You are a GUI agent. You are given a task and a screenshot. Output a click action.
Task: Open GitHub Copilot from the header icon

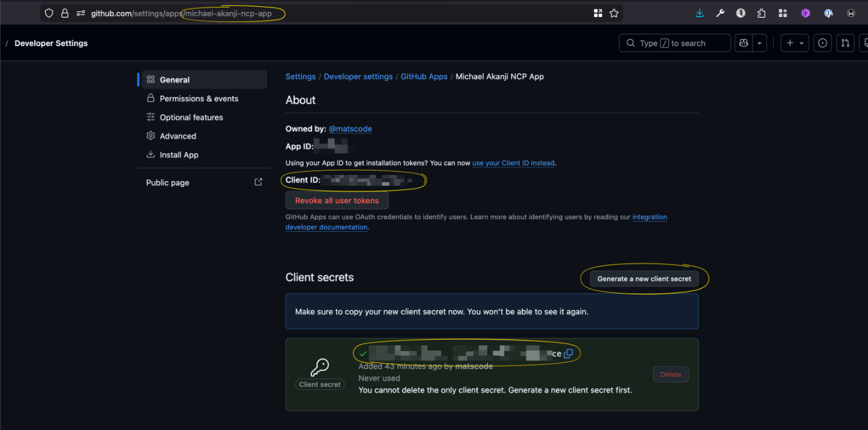coord(744,42)
